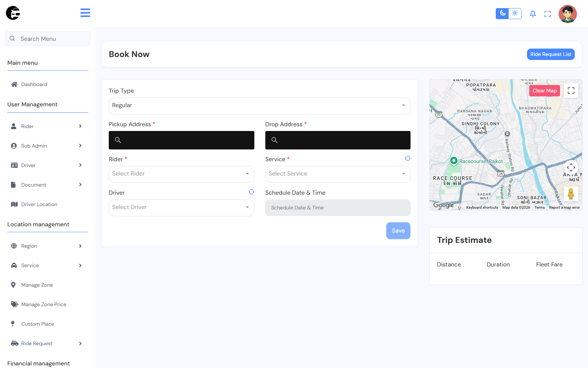Open map Keyboard shortcuts link
The image size is (588, 368).
pos(482,208)
